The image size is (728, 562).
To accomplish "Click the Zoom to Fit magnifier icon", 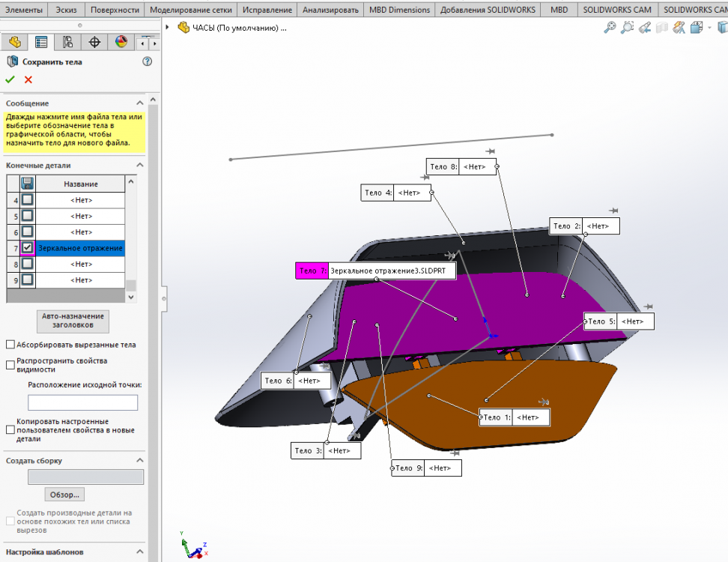I will tap(610, 28).
